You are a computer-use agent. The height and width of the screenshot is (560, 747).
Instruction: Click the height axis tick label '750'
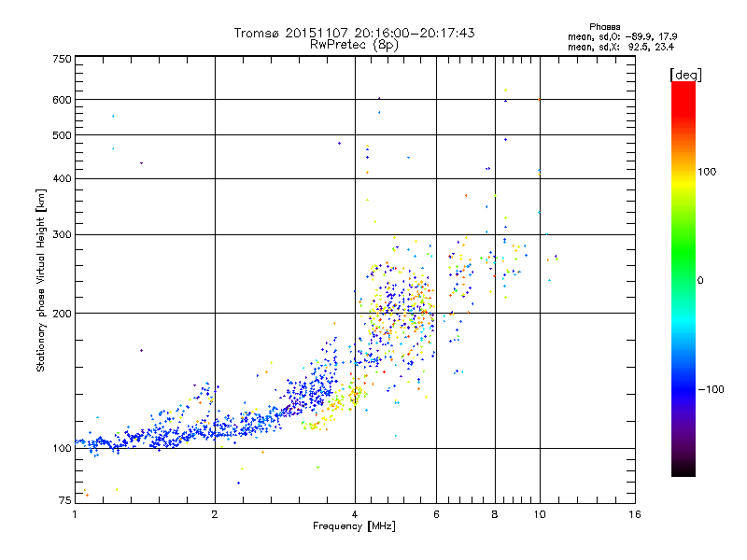[x=62, y=59]
